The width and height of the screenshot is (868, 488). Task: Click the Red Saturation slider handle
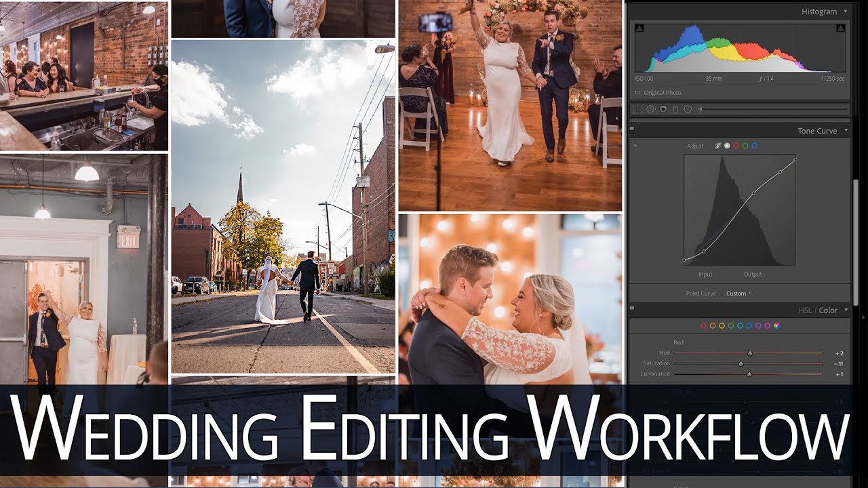741,363
